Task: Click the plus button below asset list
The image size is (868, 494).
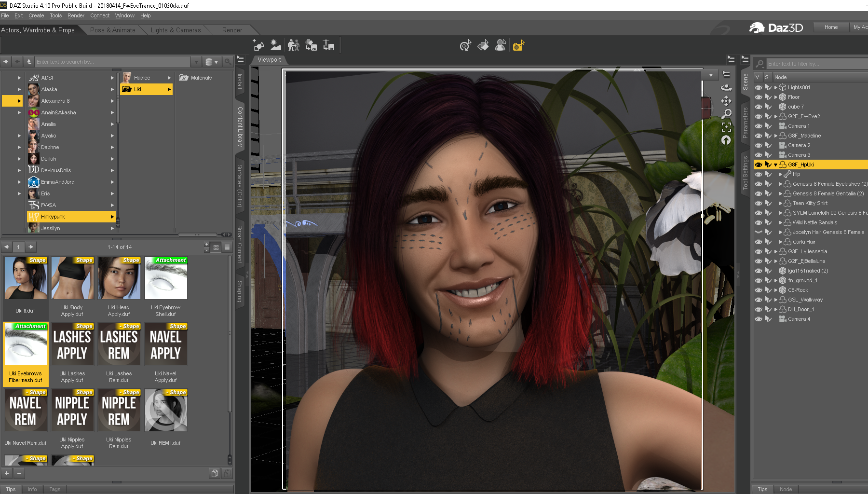Action: (7, 473)
